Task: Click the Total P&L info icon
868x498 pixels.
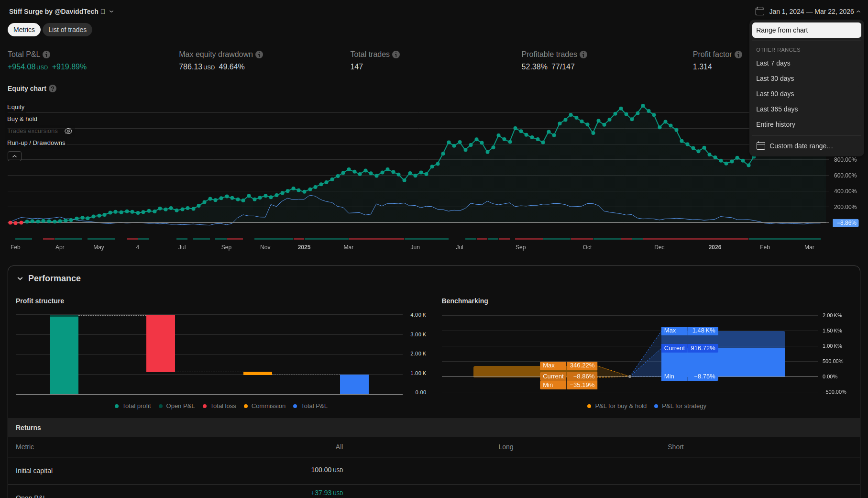Action: tap(46, 55)
